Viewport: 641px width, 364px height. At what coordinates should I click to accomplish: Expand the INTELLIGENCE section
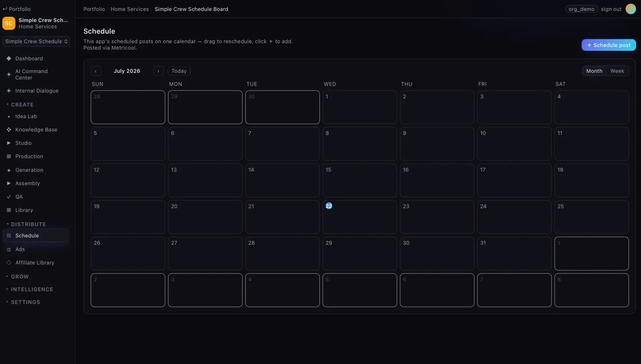(30, 289)
